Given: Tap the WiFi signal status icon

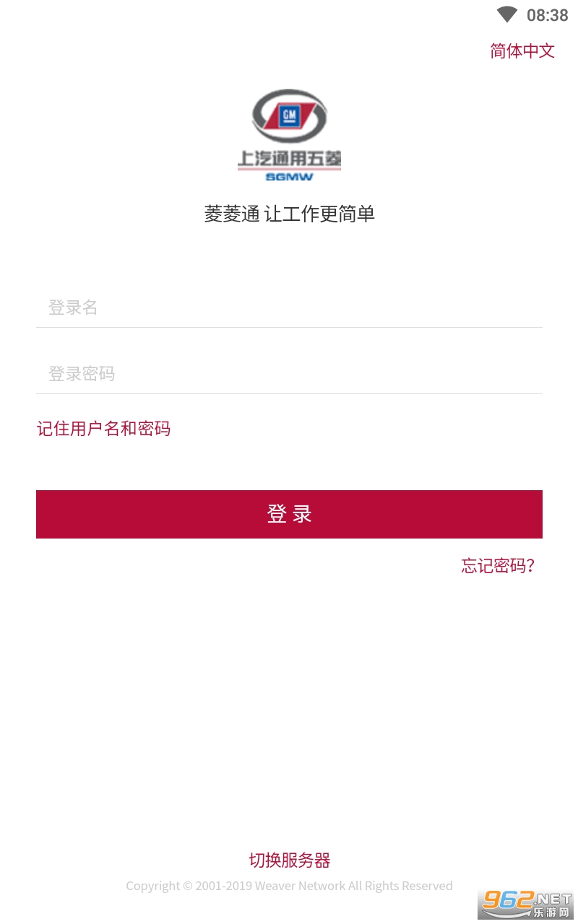Looking at the screenshot, I should click(506, 14).
